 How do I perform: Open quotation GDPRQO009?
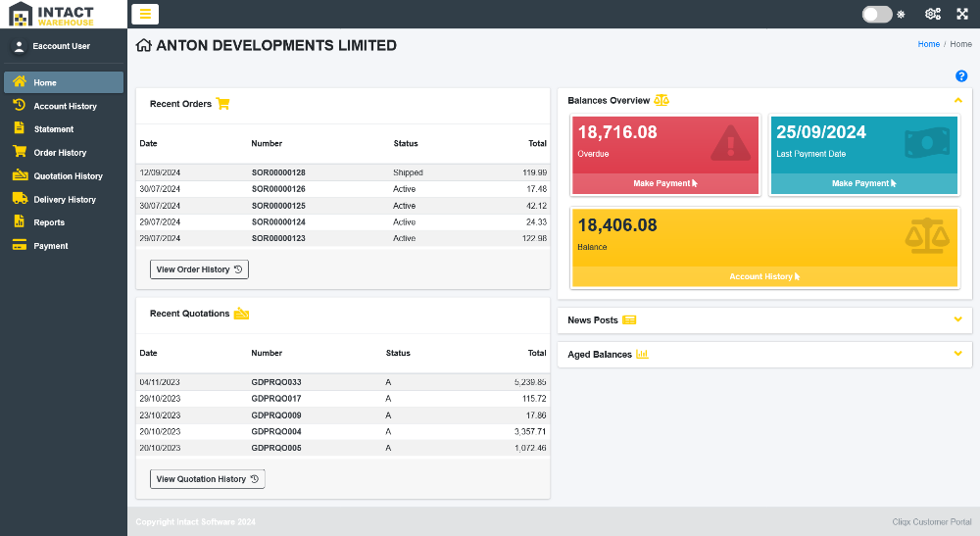coord(276,414)
